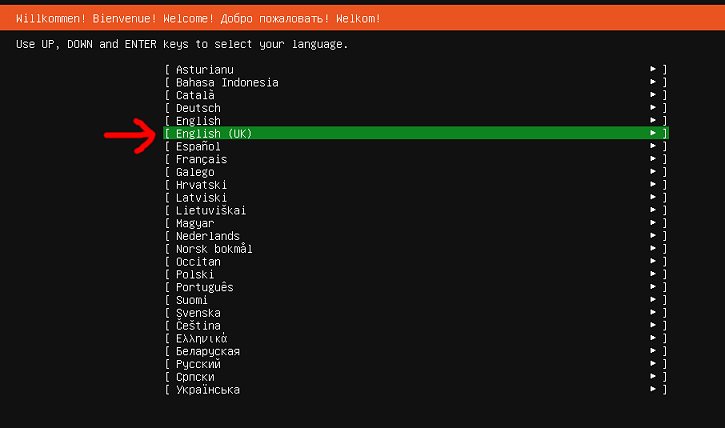Viewport: 725px width, 428px height.
Task: Click the arrow on the Latviski row
Action: (653, 198)
